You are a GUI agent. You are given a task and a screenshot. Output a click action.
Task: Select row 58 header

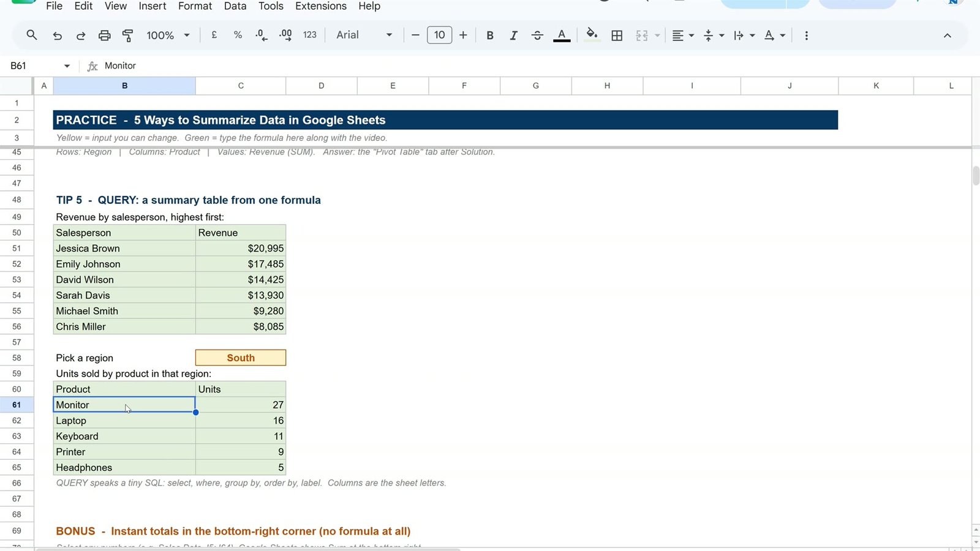click(17, 358)
